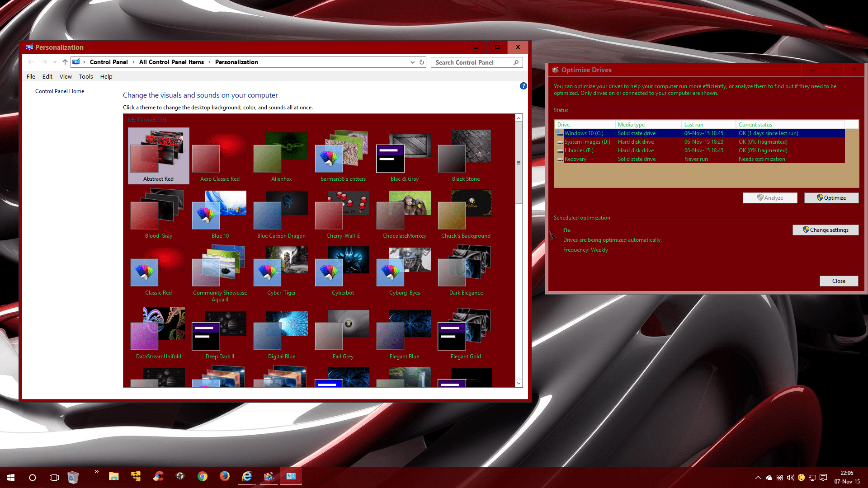Expand the All Control Panel Items breadcrumb chevron
Viewport: 868px width, 488px height.
click(209, 62)
